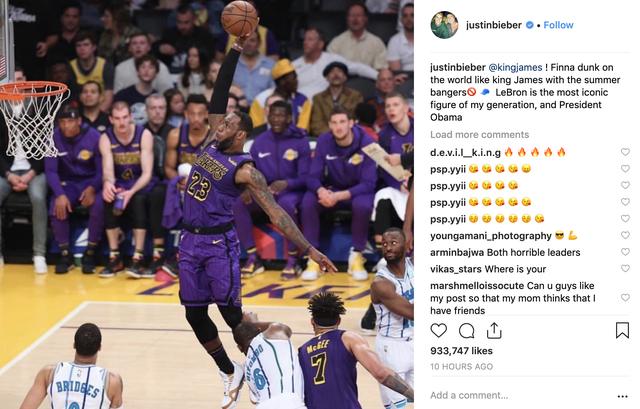
Task: Open the justinbieber profile picture avatar
Action: pos(444,25)
